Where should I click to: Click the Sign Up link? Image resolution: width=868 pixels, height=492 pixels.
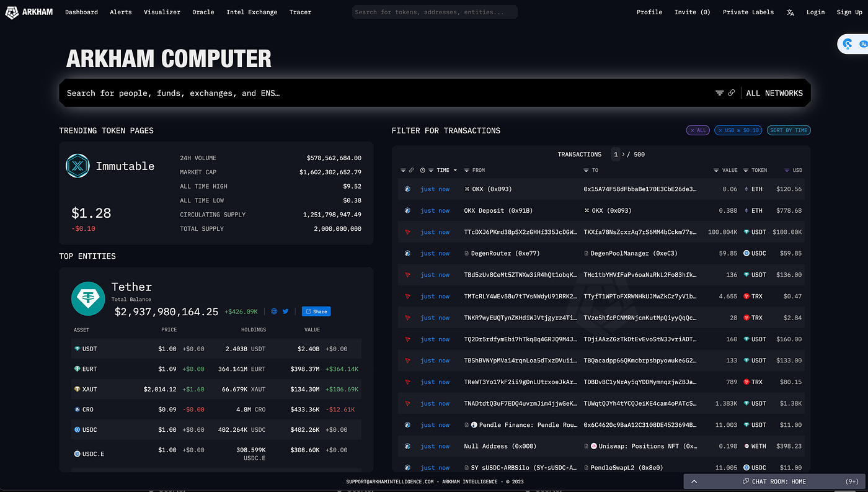[x=849, y=12]
